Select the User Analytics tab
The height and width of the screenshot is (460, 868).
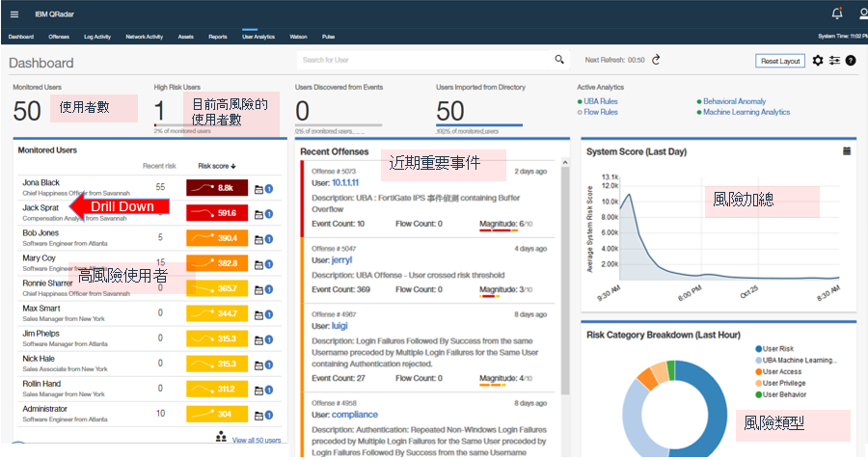click(x=258, y=37)
